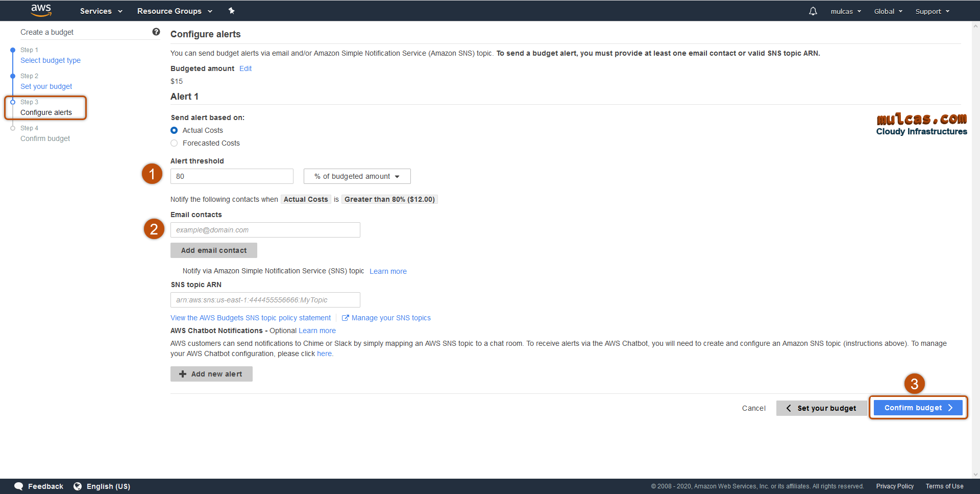The image size is (980, 494).
Task: Open the notifications bell icon
Action: coord(813,11)
